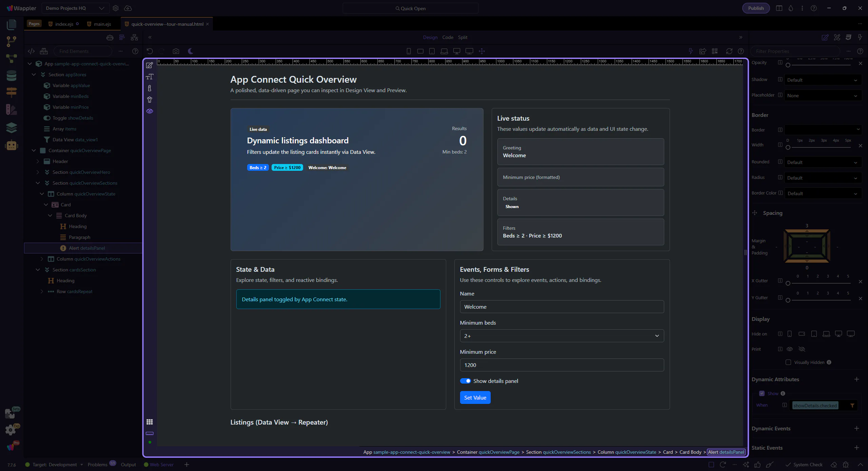Screen dimensions: 868x471
Task: Click the camera screenshot icon in toolbar
Action: (176, 51)
